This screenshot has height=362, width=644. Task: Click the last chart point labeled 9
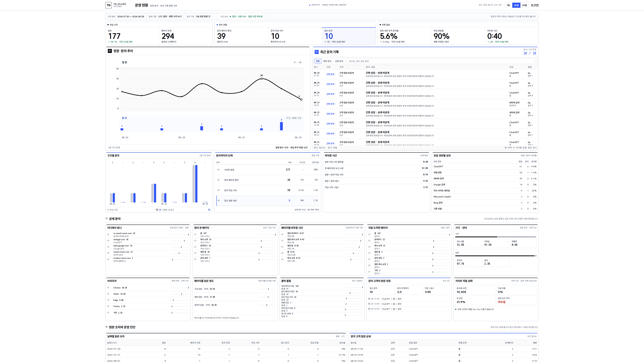coord(301,99)
